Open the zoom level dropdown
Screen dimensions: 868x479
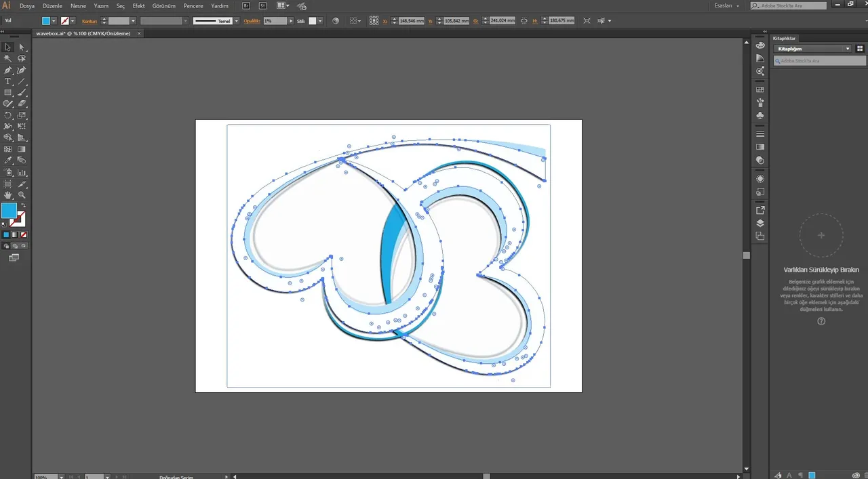61,476
